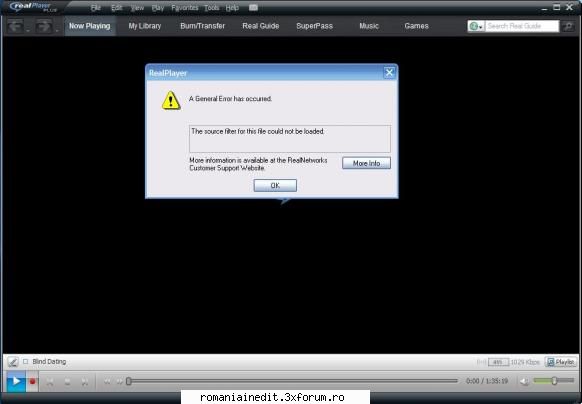Open the Burn/Transfer tab
This screenshot has height=404, width=582.
click(x=203, y=26)
